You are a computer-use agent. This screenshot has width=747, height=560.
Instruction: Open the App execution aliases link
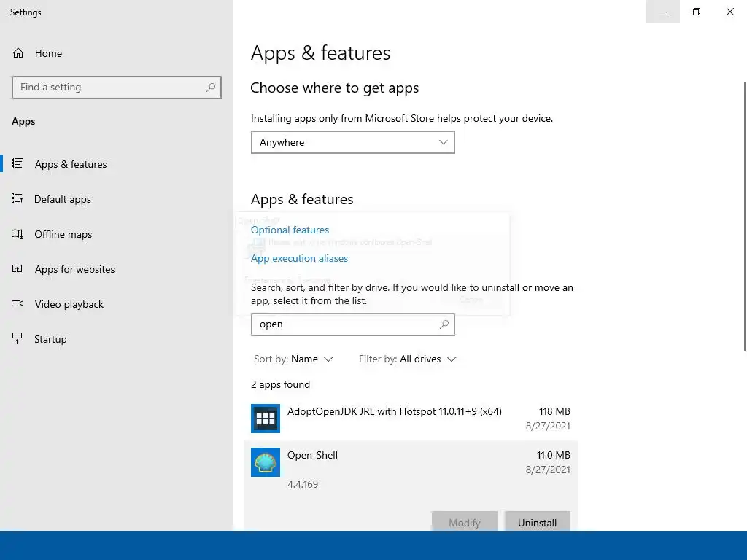click(299, 259)
